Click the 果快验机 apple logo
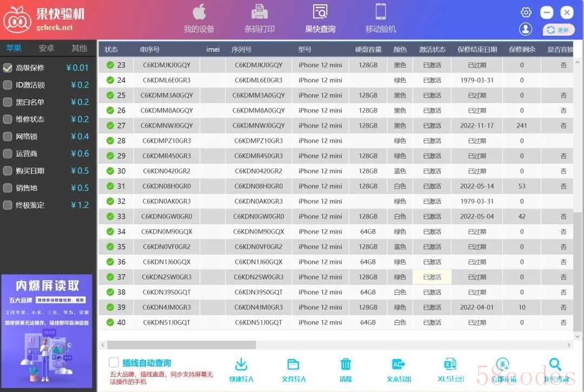 (17, 19)
